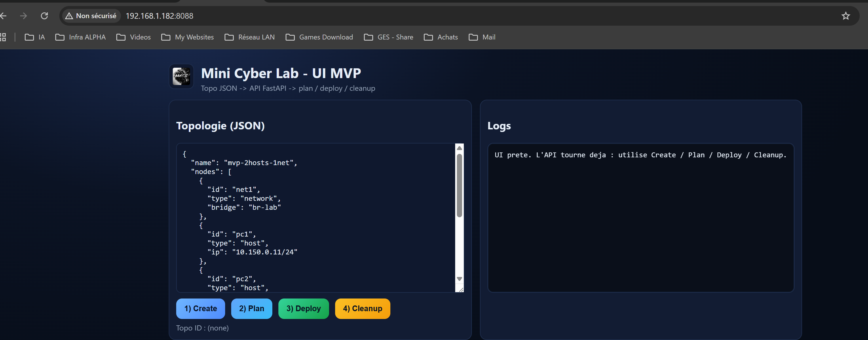Click the 2) Plan button
This screenshot has height=340, width=868.
point(252,309)
